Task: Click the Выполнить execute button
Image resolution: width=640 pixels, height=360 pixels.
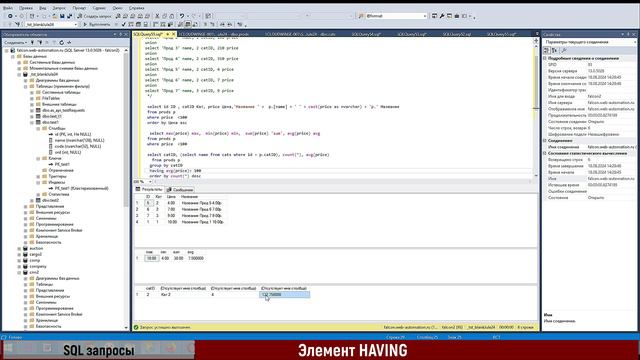Action: (x=97, y=24)
